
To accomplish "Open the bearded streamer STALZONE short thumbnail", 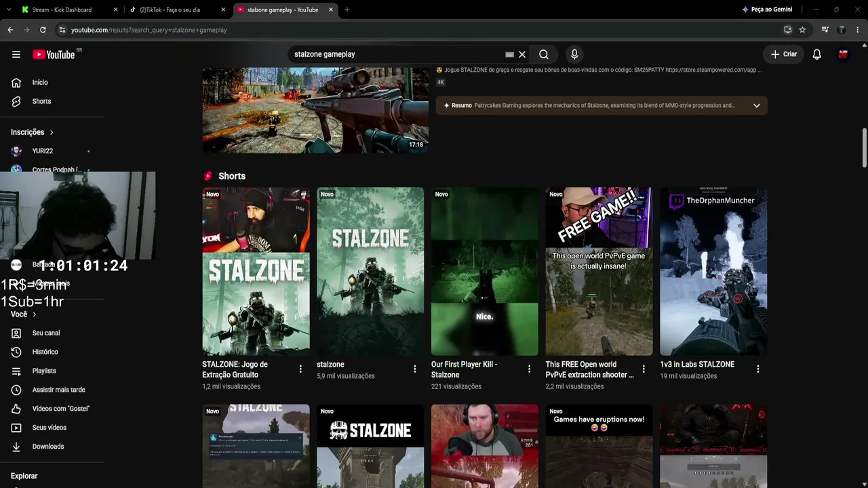I will [256, 271].
